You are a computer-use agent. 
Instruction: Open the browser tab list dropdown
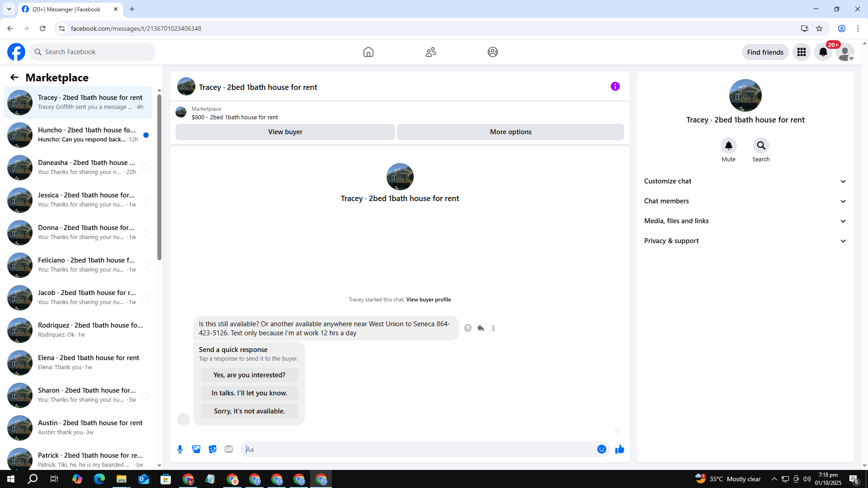[x=9, y=9]
